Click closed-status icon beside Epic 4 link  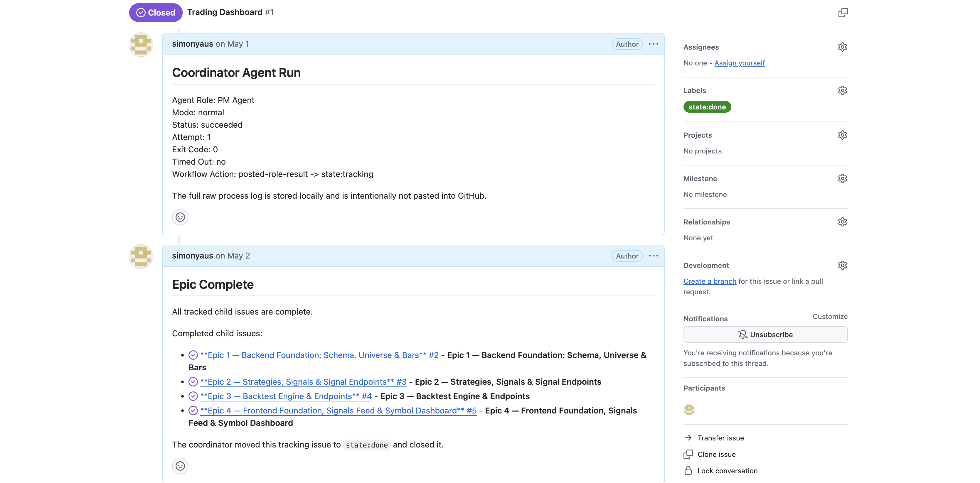click(x=193, y=410)
